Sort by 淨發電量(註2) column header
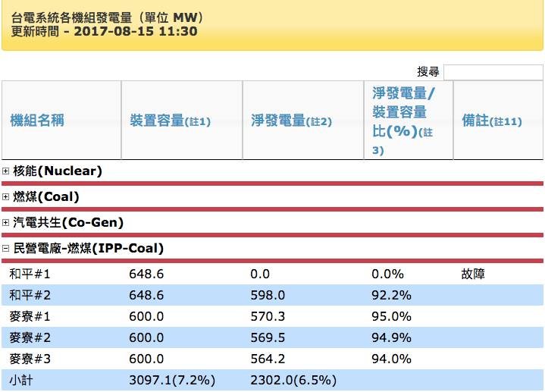This screenshot has height=392, width=545. 303,121
